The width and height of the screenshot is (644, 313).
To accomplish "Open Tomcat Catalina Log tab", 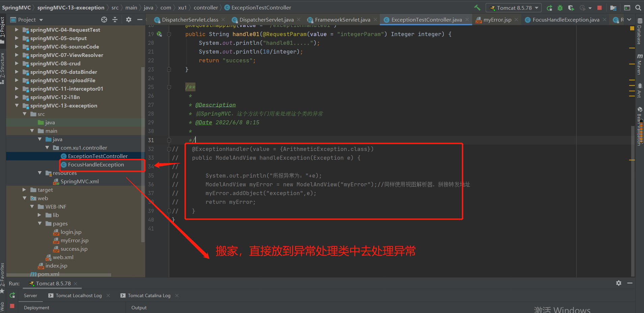I will (149, 295).
